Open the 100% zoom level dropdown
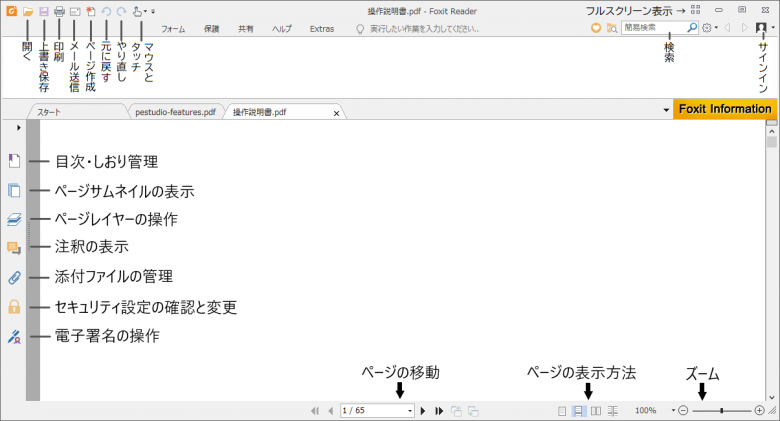Screen dimensions: 780x421 [673, 411]
